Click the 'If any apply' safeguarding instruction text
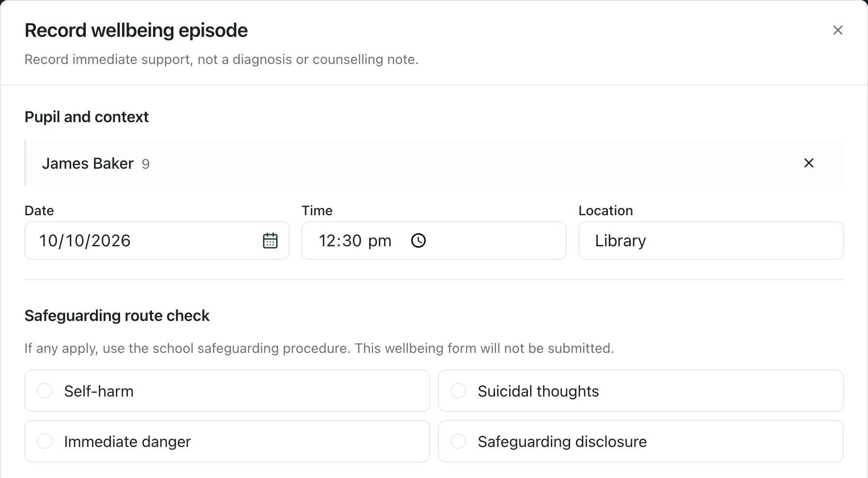The width and height of the screenshot is (868, 478). point(319,348)
